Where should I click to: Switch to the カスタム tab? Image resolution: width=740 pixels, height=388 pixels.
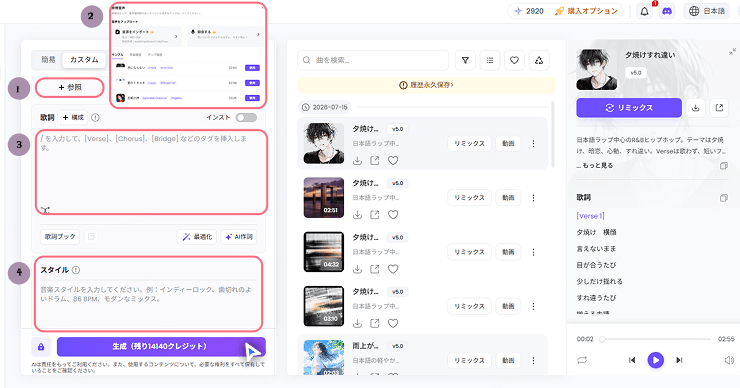coord(84,59)
